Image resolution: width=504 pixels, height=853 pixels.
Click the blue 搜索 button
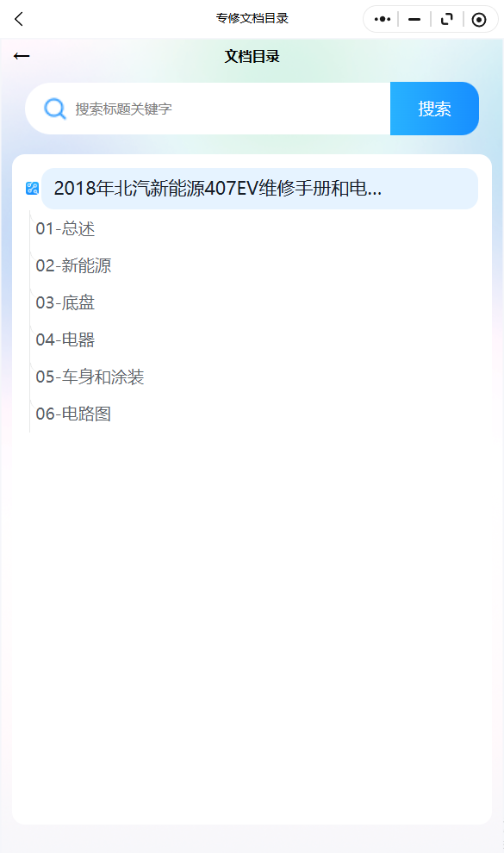[x=434, y=109]
